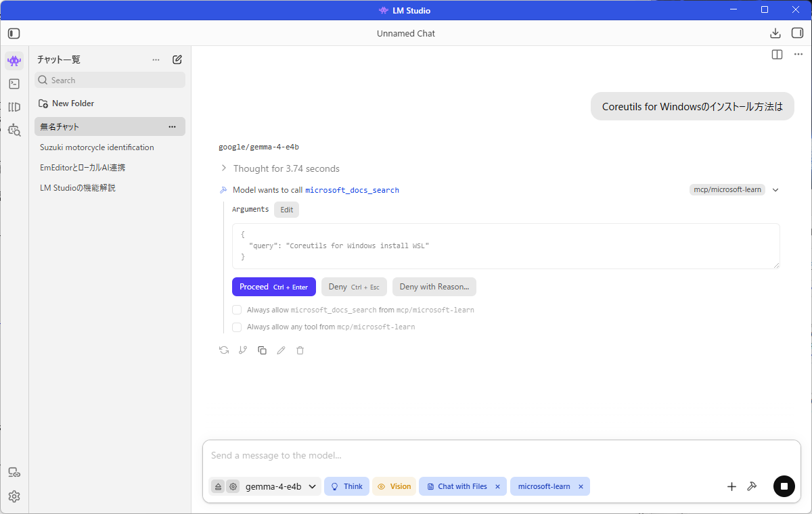This screenshot has height=514, width=812.
Task: Add attachment with plus icon
Action: [731, 486]
